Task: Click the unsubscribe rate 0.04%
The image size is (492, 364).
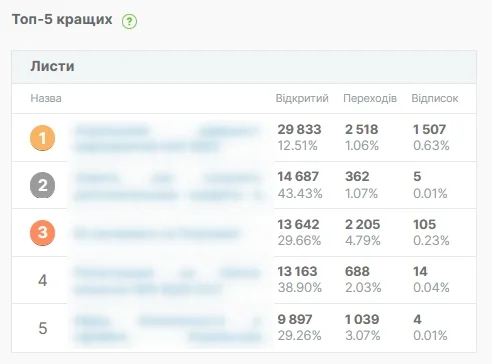Action: pyautogui.click(x=431, y=287)
